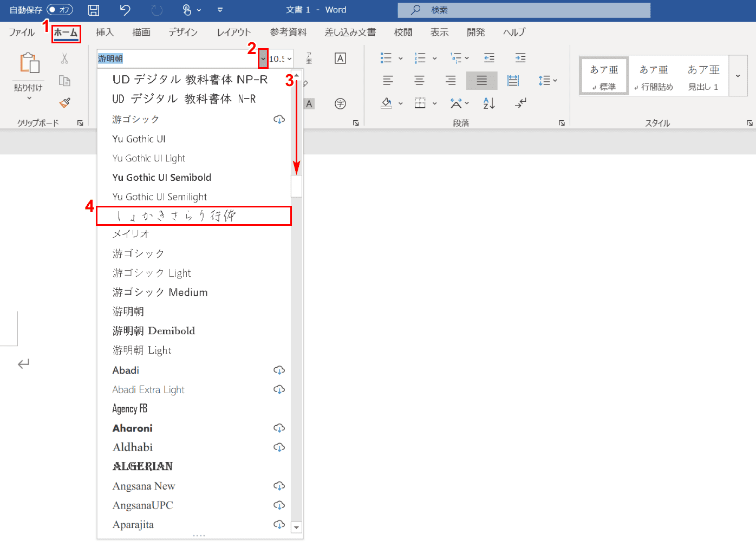Sort the text with A-Z icon

tap(489, 103)
